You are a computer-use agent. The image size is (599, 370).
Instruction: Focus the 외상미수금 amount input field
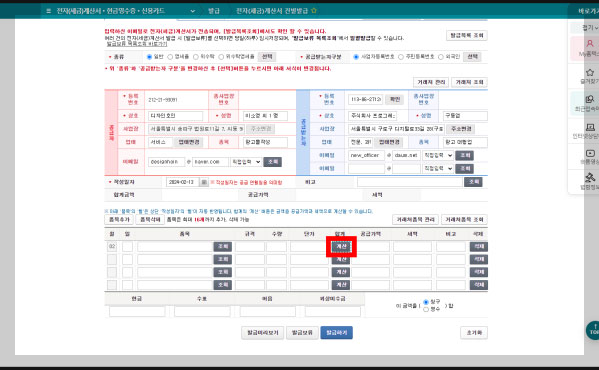click(333, 312)
